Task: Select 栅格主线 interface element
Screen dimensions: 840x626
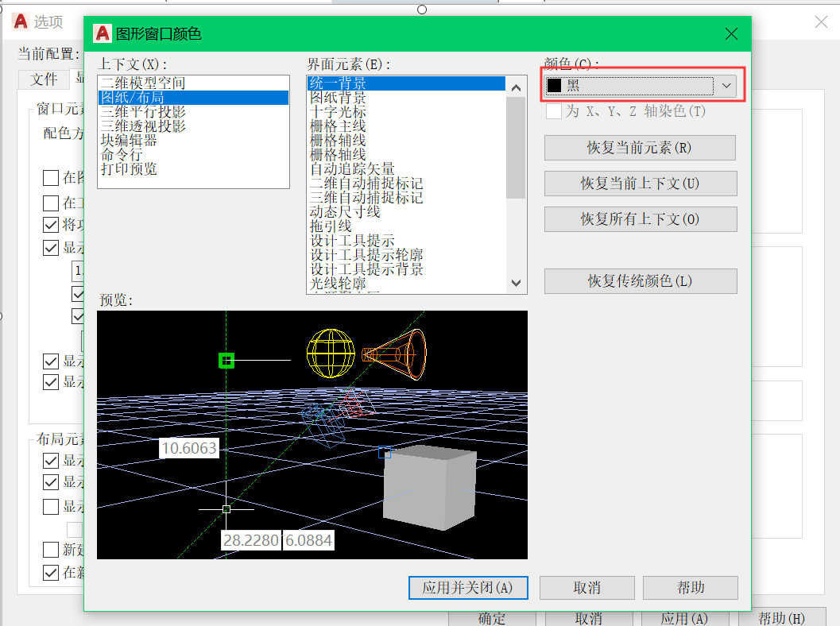Action: (x=407, y=126)
